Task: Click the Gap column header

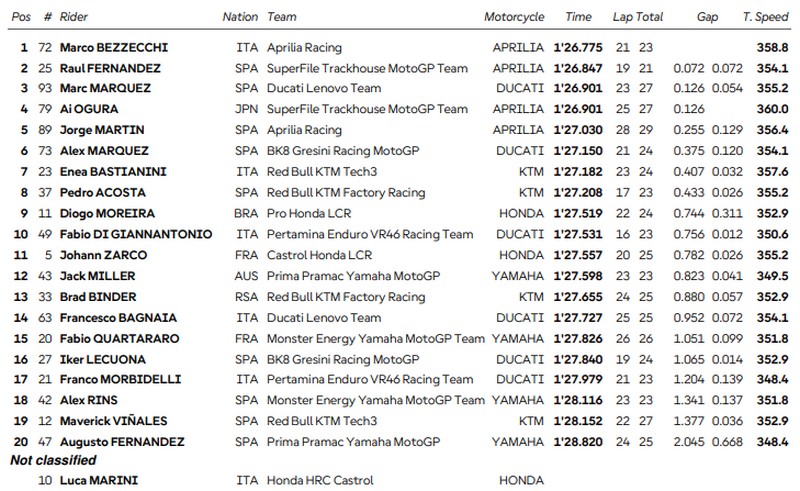Action: [x=707, y=17]
